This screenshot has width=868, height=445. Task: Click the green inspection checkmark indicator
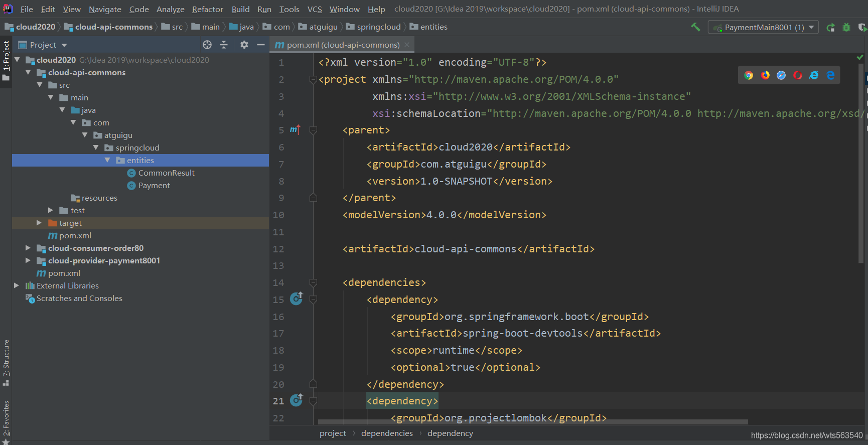[x=860, y=58]
